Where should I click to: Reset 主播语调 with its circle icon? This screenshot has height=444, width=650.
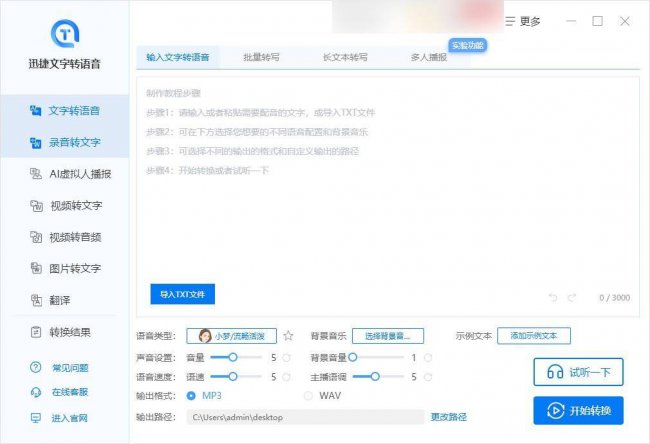tap(428, 377)
